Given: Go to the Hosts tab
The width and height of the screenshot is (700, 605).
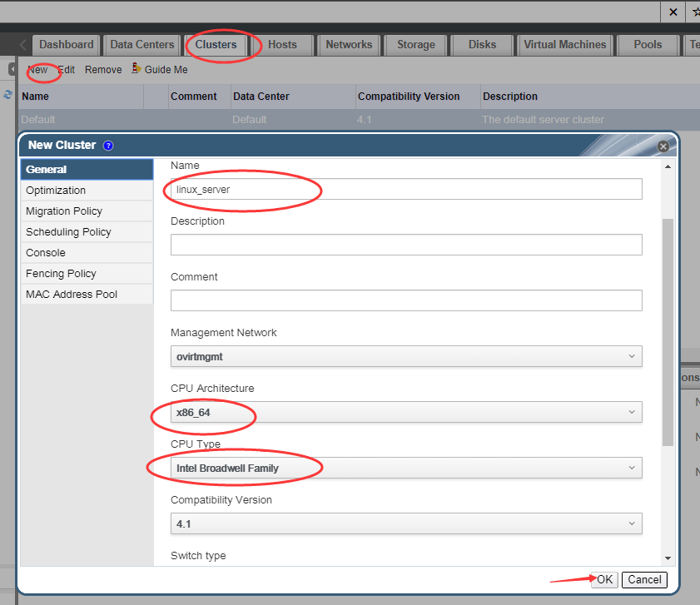Looking at the screenshot, I should [x=283, y=45].
